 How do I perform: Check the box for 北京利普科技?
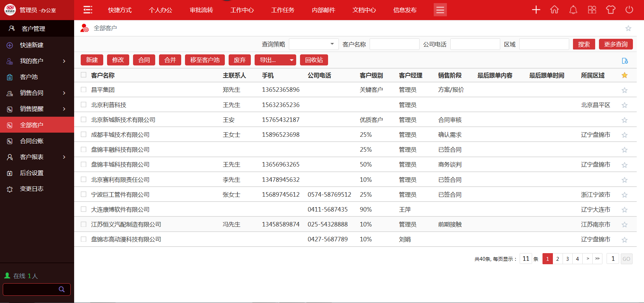pyautogui.click(x=83, y=105)
